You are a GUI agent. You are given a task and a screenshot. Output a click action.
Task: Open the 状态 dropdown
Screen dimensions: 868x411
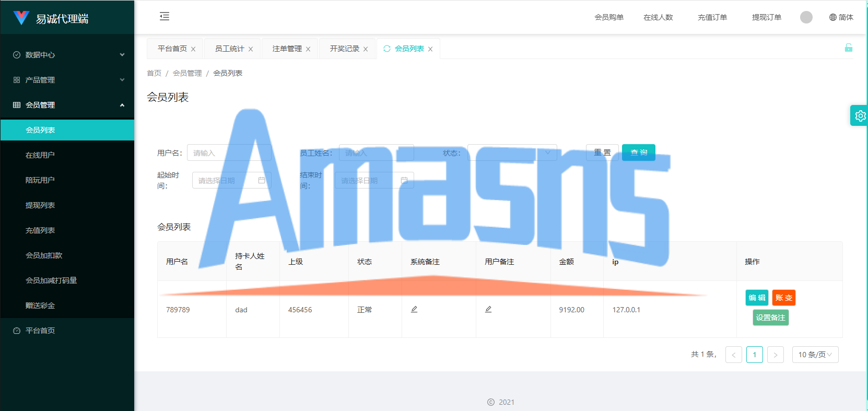[x=512, y=152]
